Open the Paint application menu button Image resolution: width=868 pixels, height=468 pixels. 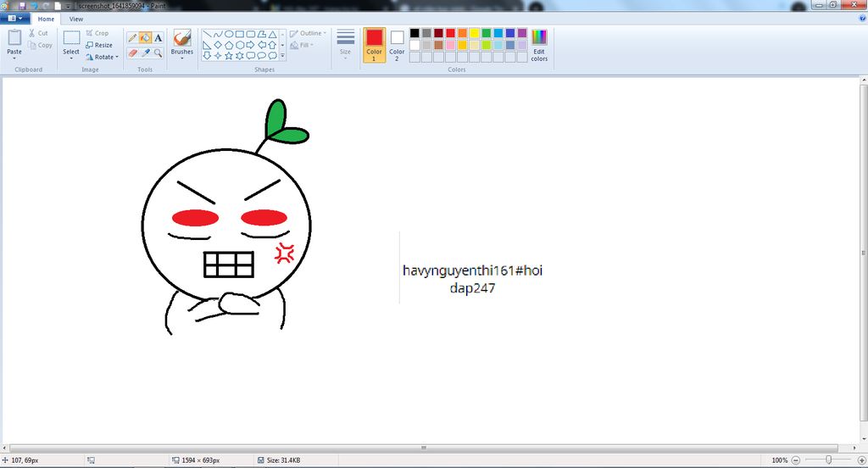15,19
